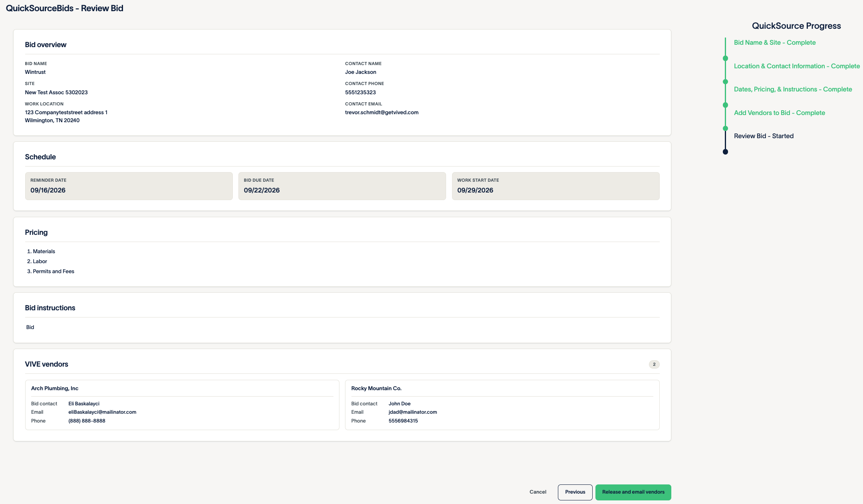Click Release and email vendors button
The image size is (863, 504).
[x=633, y=492]
